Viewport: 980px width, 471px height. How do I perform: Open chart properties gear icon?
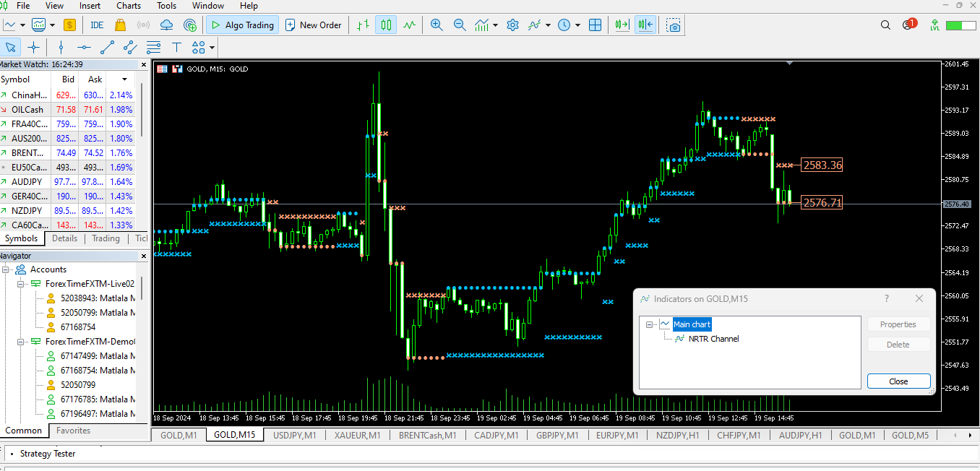tap(513, 25)
